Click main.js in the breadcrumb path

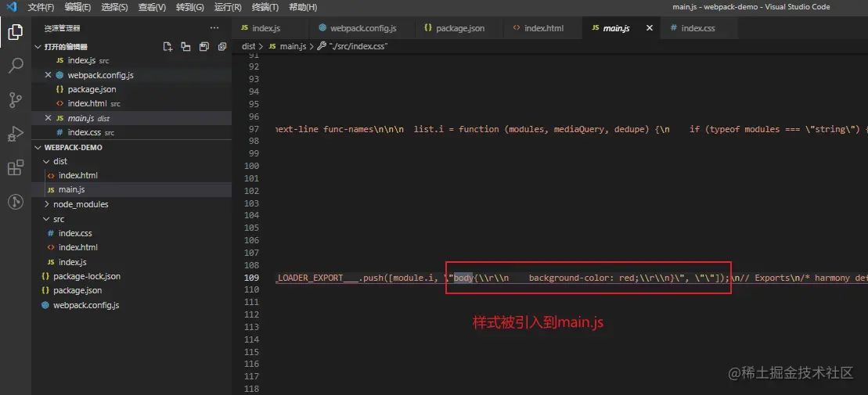click(293, 46)
